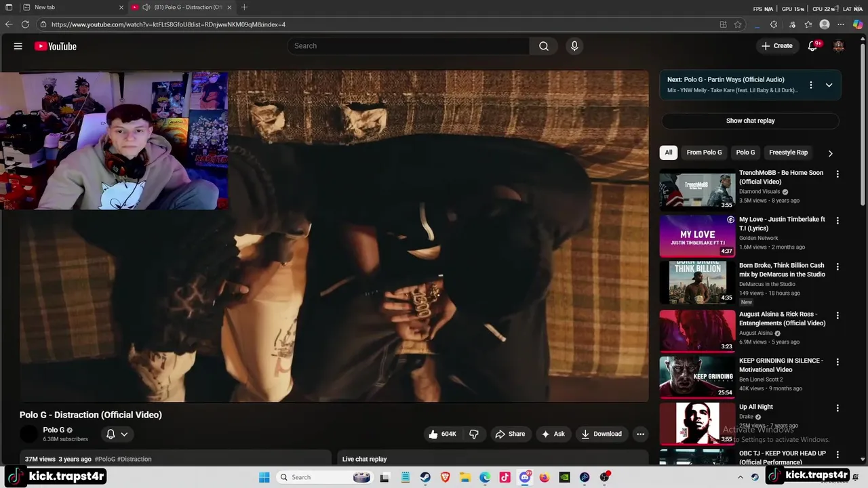
Task: Click the search magnifier button
Action: pos(544,46)
